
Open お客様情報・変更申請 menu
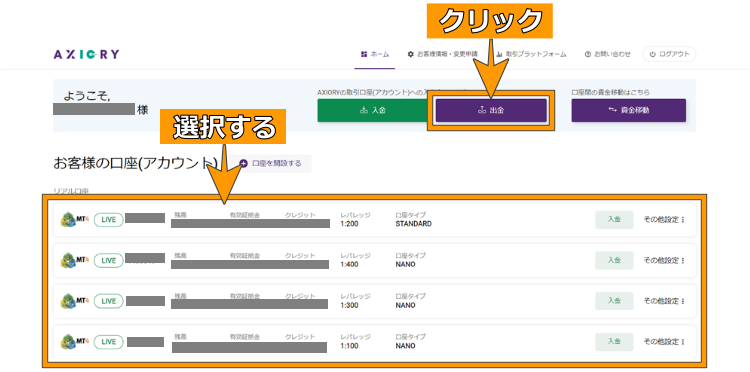tap(442, 55)
